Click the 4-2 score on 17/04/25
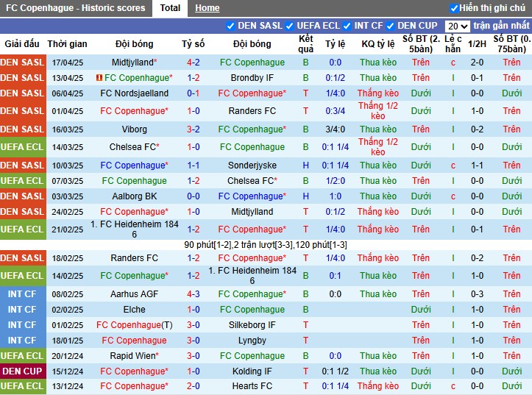This screenshot has width=532, height=395. pos(193,63)
